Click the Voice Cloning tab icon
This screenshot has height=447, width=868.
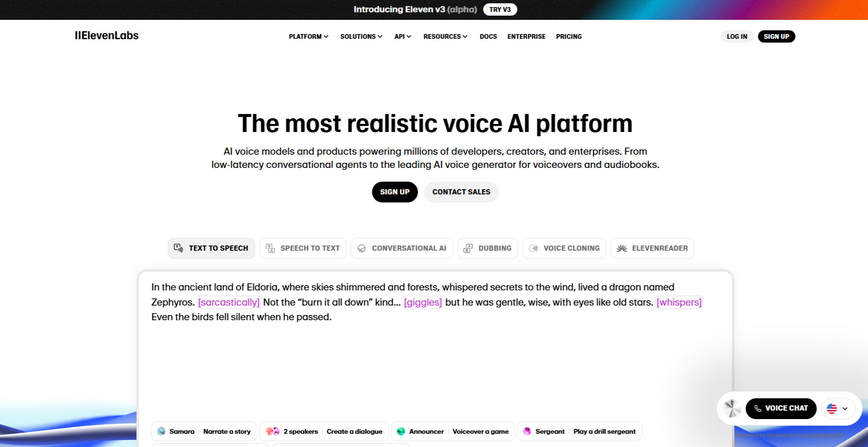533,248
